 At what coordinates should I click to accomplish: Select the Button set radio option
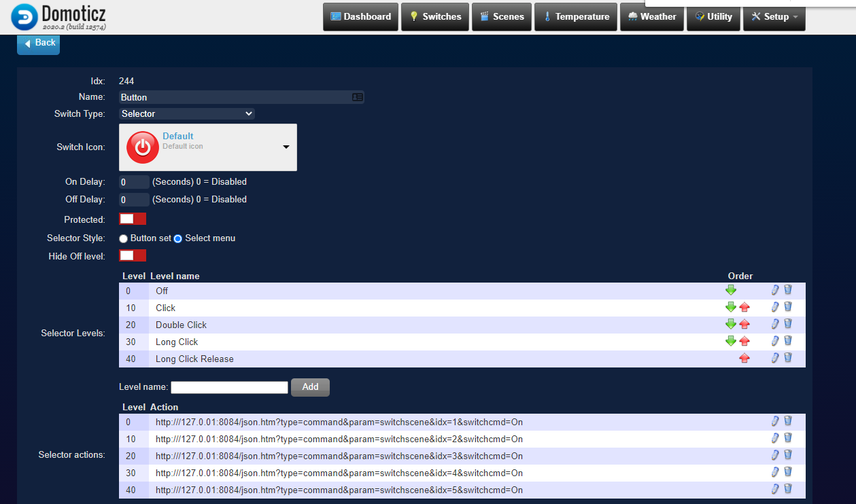pos(123,238)
